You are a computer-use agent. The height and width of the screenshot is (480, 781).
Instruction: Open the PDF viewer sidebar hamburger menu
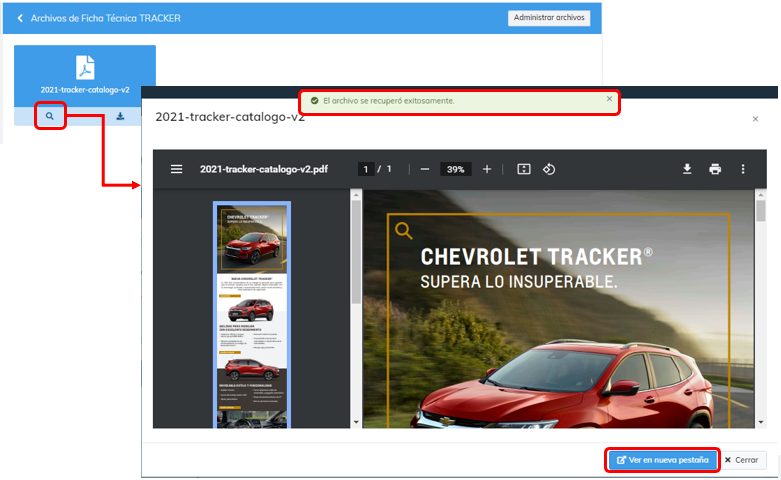click(x=177, y=169)
